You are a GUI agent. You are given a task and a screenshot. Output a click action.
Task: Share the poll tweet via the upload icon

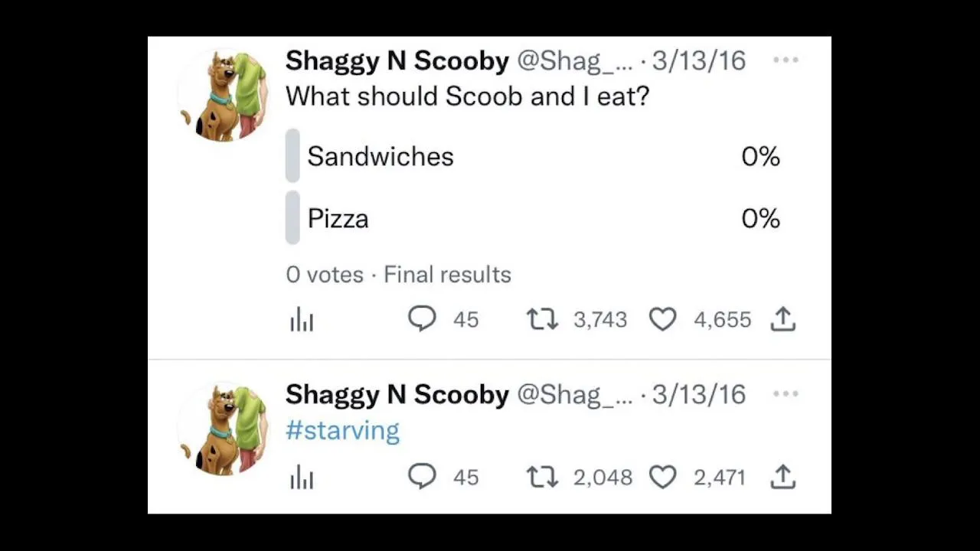(x=782, y=319)
